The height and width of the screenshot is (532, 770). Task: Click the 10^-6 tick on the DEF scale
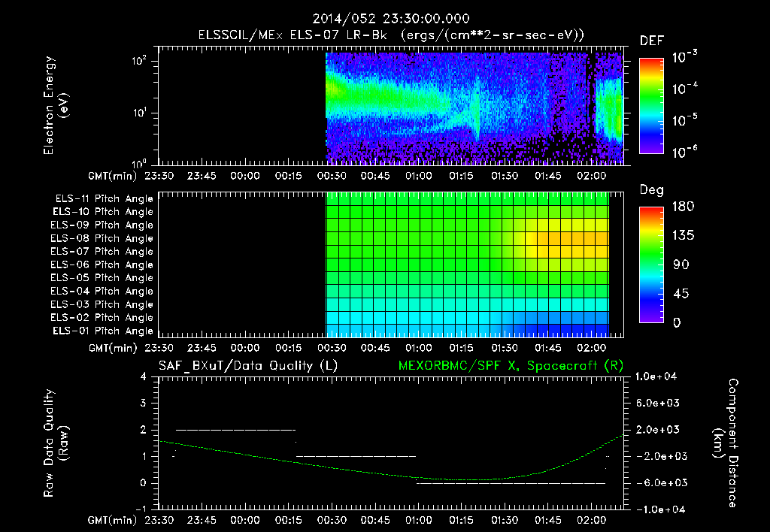pyautogui.click(x=684, y=152)
